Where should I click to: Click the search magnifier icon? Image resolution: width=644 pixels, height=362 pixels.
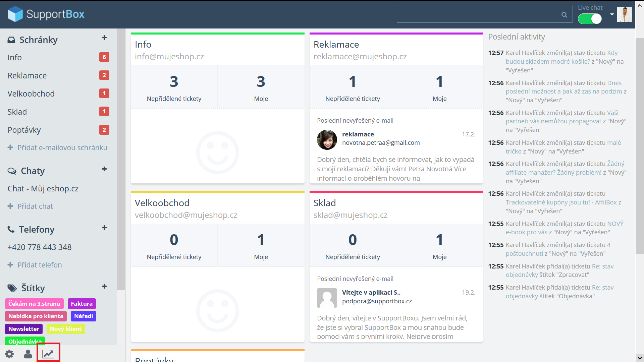[x=564, y=15]
